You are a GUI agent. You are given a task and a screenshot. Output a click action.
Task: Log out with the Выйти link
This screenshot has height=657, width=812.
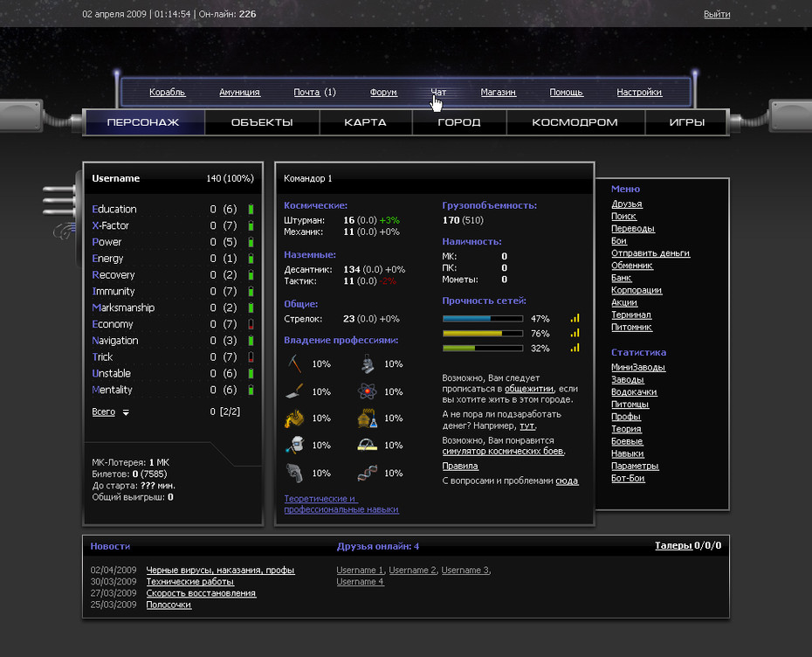click(x=717, y=15)
